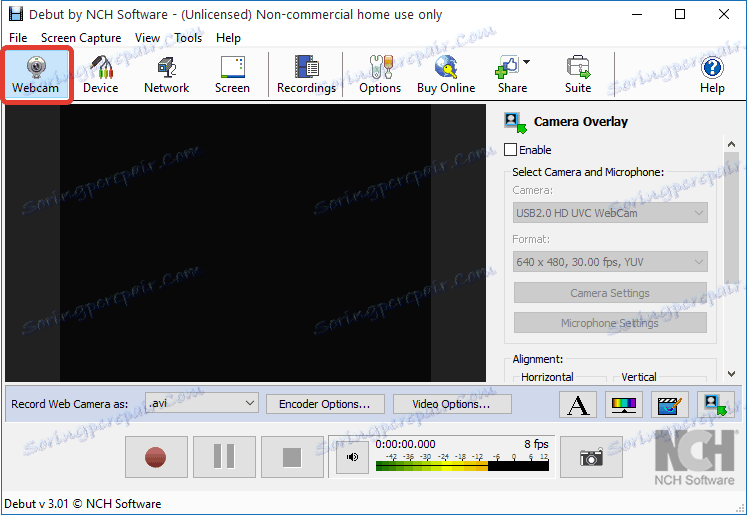Click the 8 fps frame rate readout
The height and width of the screenshot is (515, 747).
coord(536,444)
